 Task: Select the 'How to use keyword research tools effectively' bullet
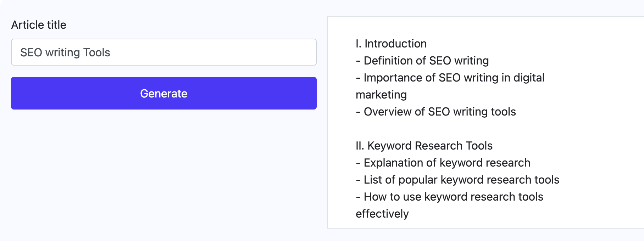pos(449,196)
